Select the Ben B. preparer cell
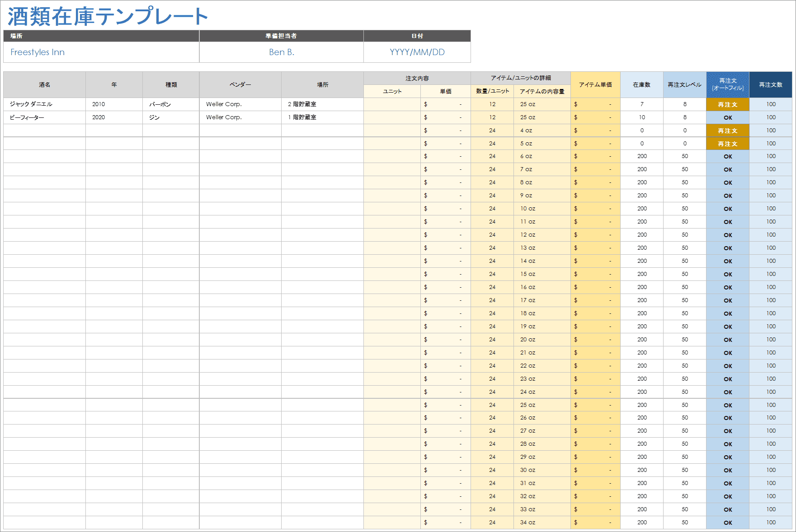Viewport: 796px width, 532px height. (x=282, y=52)
